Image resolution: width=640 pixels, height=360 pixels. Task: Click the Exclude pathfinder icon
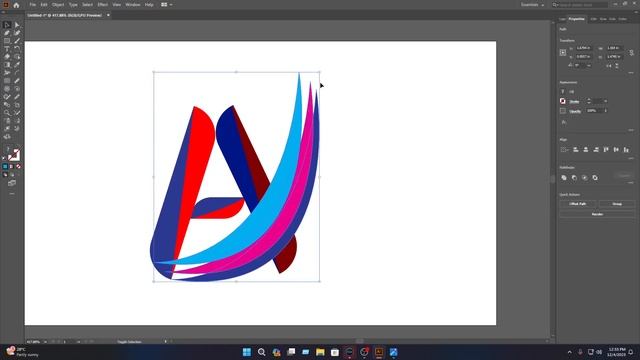pyautogui.click(x=595, y=178)
